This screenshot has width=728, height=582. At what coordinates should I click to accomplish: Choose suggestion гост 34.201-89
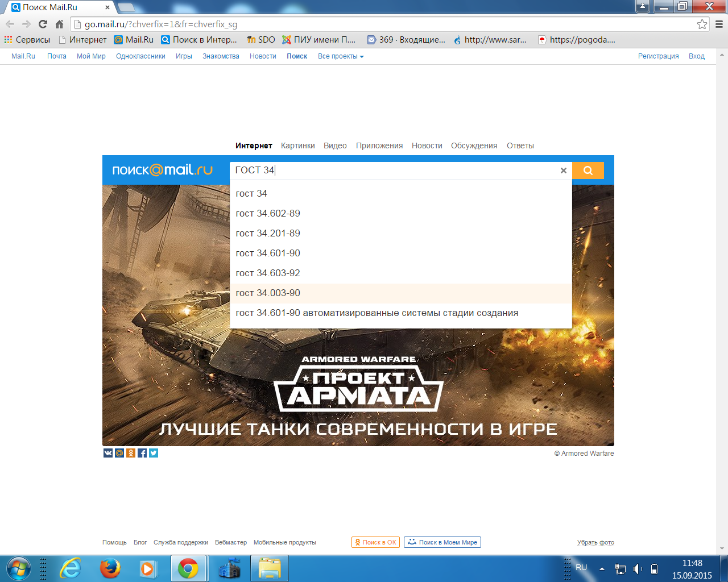[401, 234]
